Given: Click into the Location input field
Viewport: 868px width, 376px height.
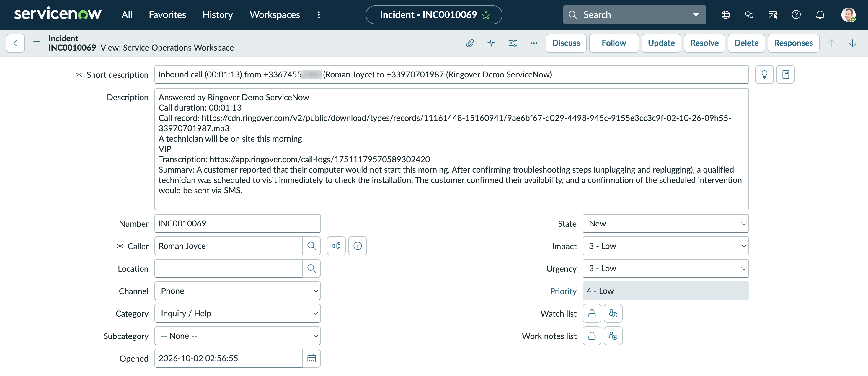Looking at the screenshot, I should [229, 269].
